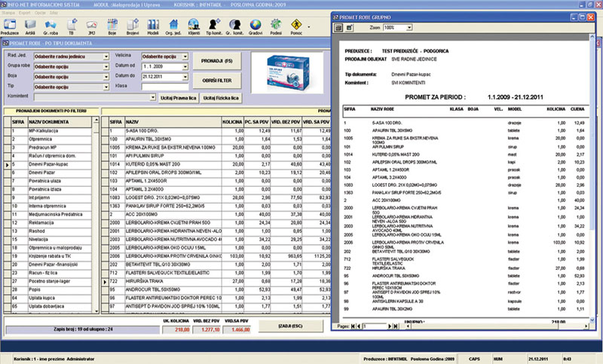Open the Klijenti toolbar icon

point(194,27)
